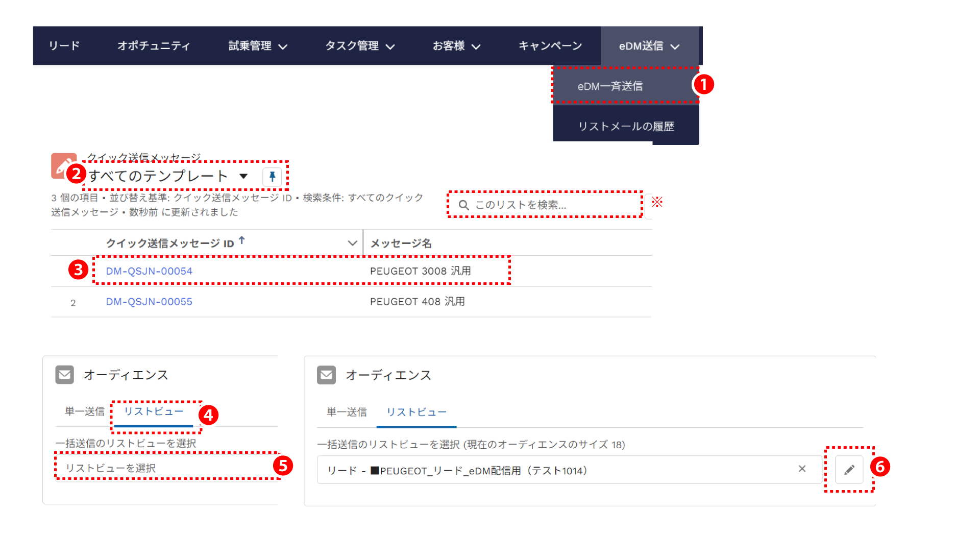This screenshot has width=980, height=535.
Task: Choose リストメールの履歴 menu item
Action: coord(626,126)
